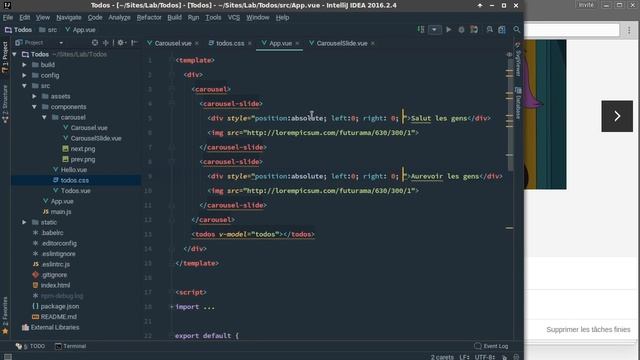Click the browser address bar
The image size is (640, 360).
(571, 30)
